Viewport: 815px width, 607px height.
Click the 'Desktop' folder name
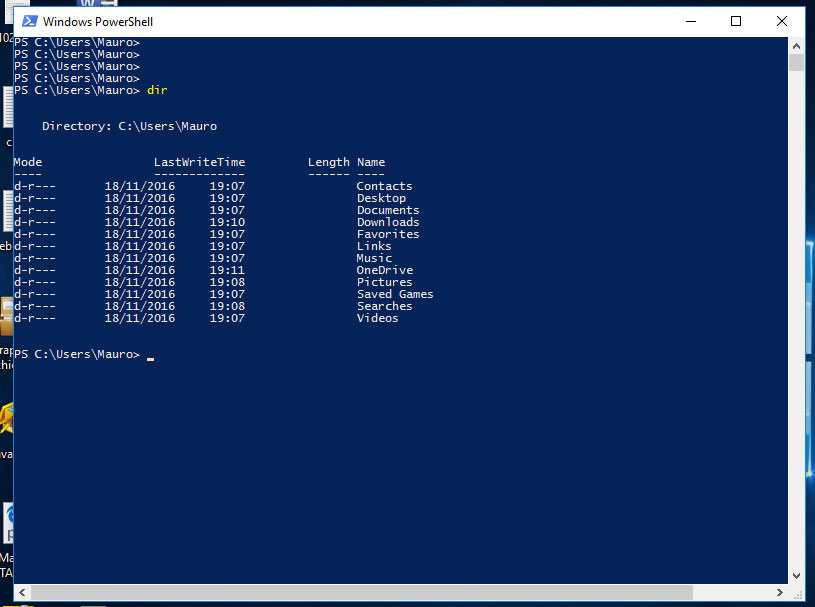tap(382, 198)
